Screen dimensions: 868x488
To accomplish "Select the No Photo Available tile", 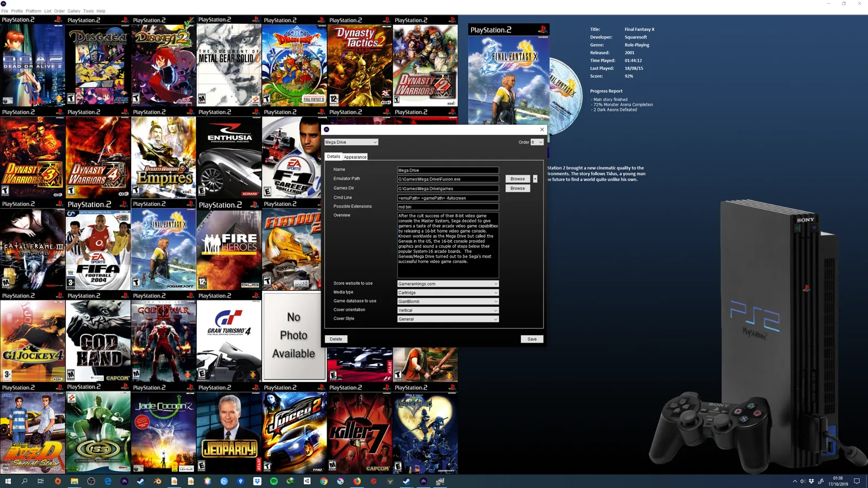I will click(294, 336).
